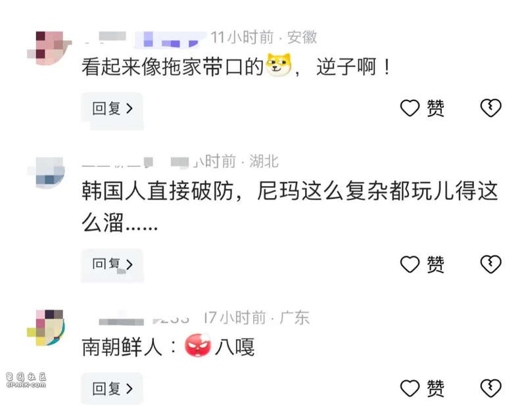
Task: Tap the 赞 label on the first comment
Action: [x=435, y=108]
